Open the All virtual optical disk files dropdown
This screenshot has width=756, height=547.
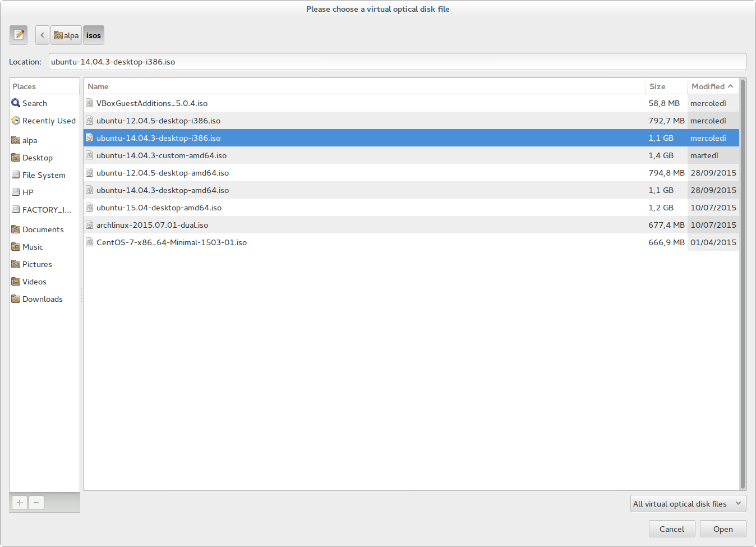(688, 504)
